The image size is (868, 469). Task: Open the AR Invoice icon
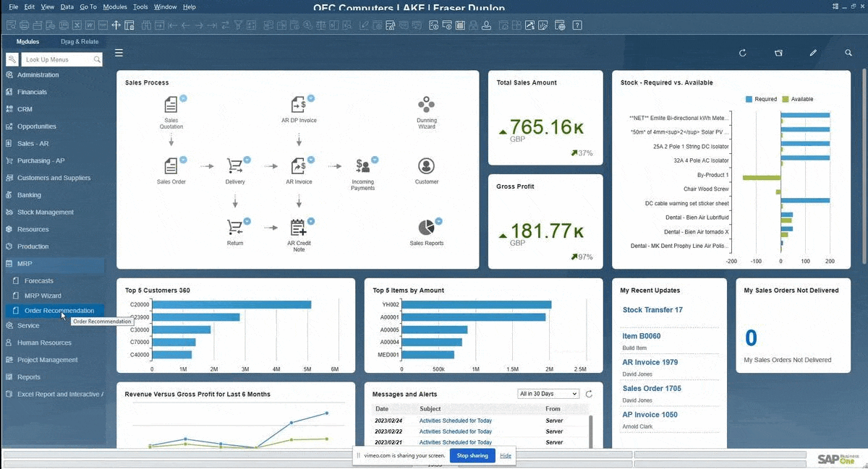(x=298, y=166)
